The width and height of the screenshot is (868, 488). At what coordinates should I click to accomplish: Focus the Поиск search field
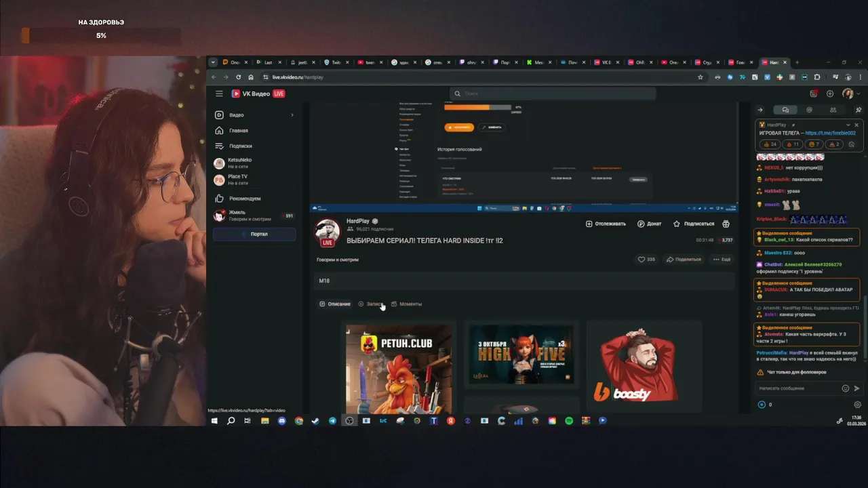[553, 94]
